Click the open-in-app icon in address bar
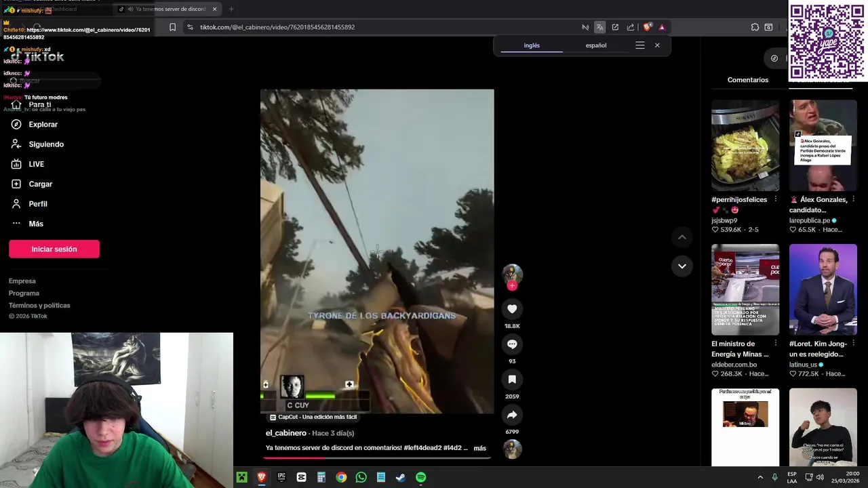Viewport: 868px width, 488px height. (x=615, y=27)
